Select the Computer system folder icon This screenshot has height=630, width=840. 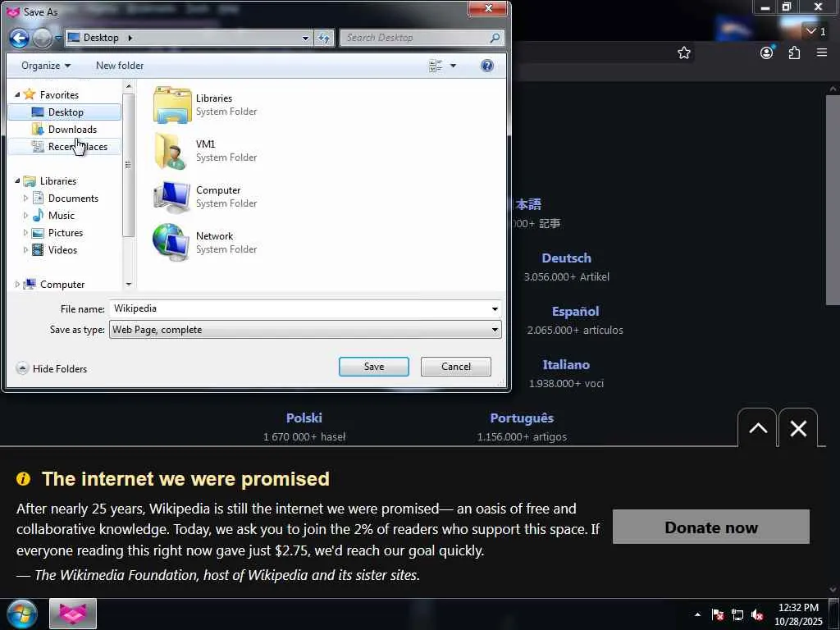(172, 197)
